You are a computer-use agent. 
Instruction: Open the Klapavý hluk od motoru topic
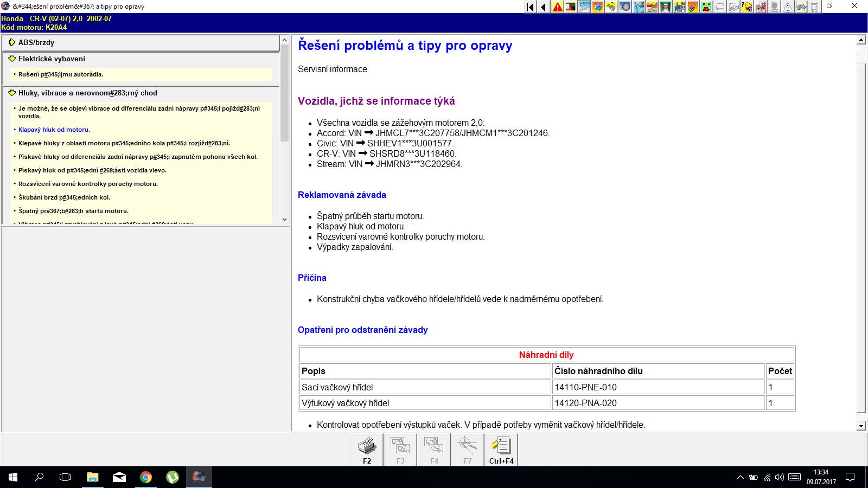point(54,130)
